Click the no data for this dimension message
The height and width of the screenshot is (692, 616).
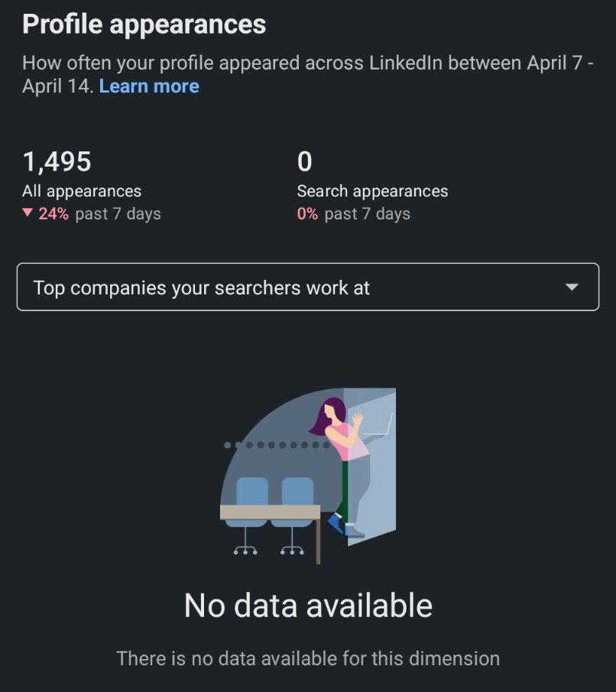[308, 658]
